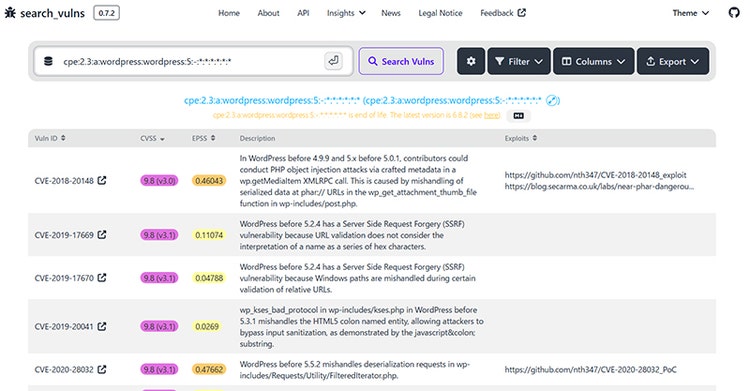Open the API page

pyautogui.click(x=303, y=13)
